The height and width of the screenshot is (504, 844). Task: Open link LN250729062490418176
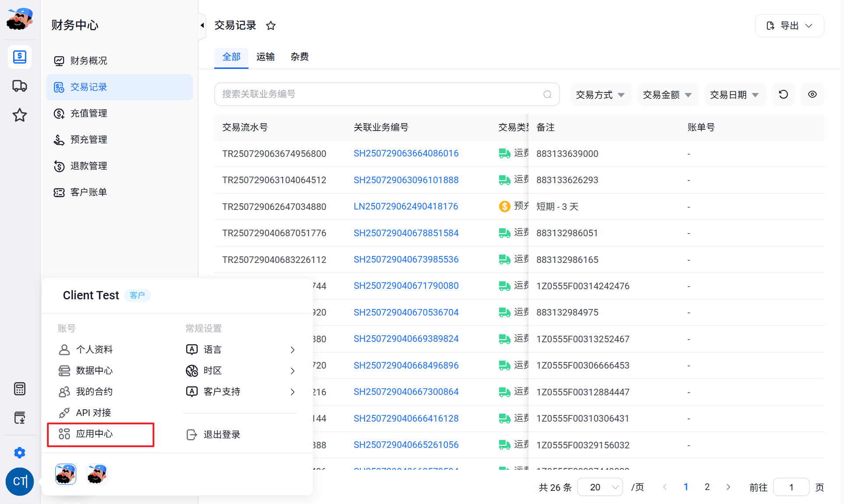coord(406,206)
